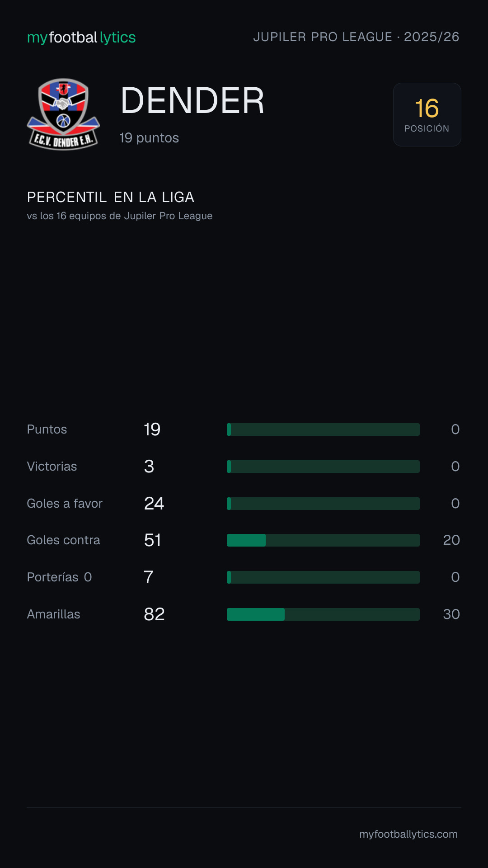488x868 pixels.
Task: Select the Porterías 0 percentile bar
Action: (x=323, y=577)
